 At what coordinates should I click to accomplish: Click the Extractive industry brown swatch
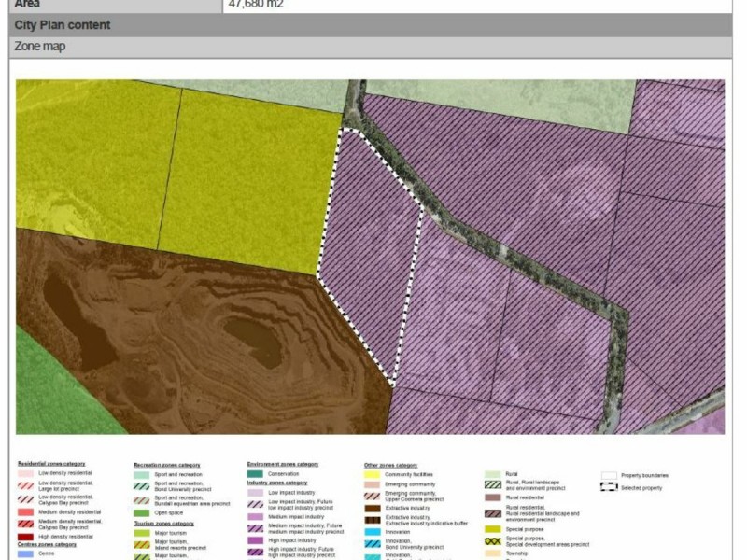point(372,508)
